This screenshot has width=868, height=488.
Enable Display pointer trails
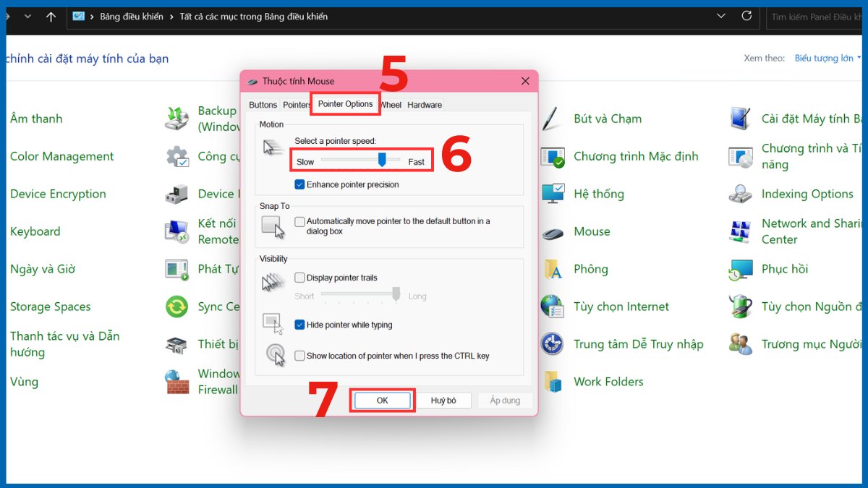[300, 277]
